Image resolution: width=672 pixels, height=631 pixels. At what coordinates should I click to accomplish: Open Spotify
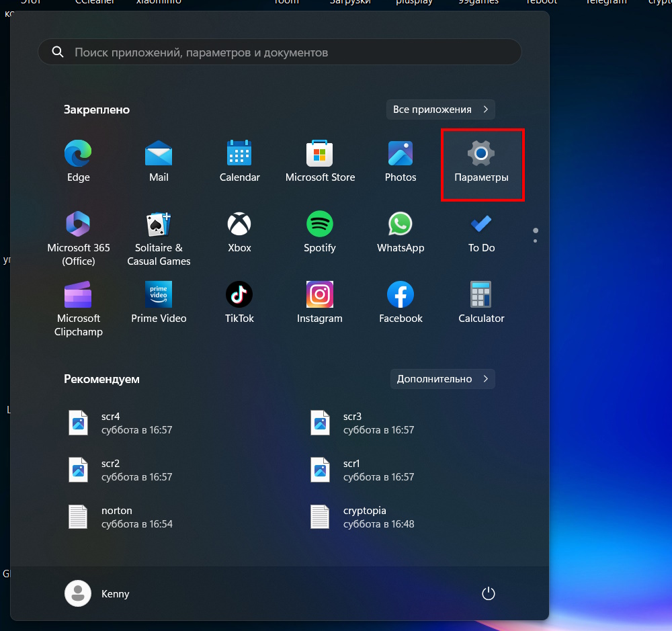click(x=320, y=233)
